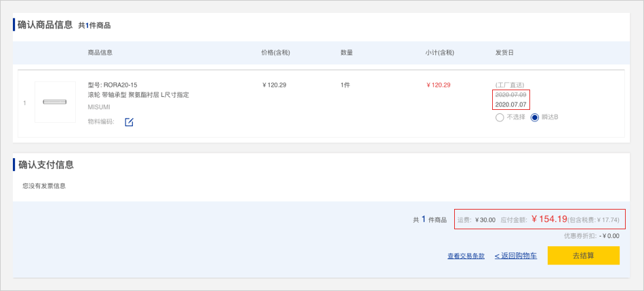Click the 商品信息 column header
Image resolution: width=644 pixels, height=291 pixels.
tap(100, 53)
